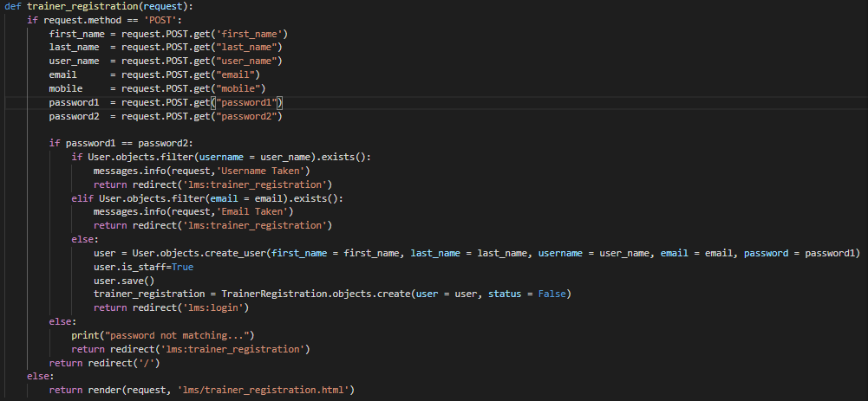Place cursor in "password1" string literal

(x=247, y=102)
